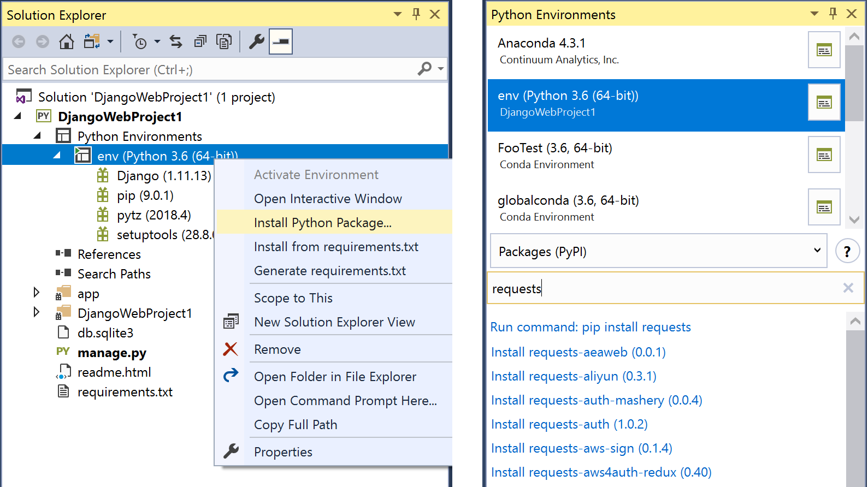Select manage.py file
The height and width of the screenshot is (487, 868).
click(112, 353)
